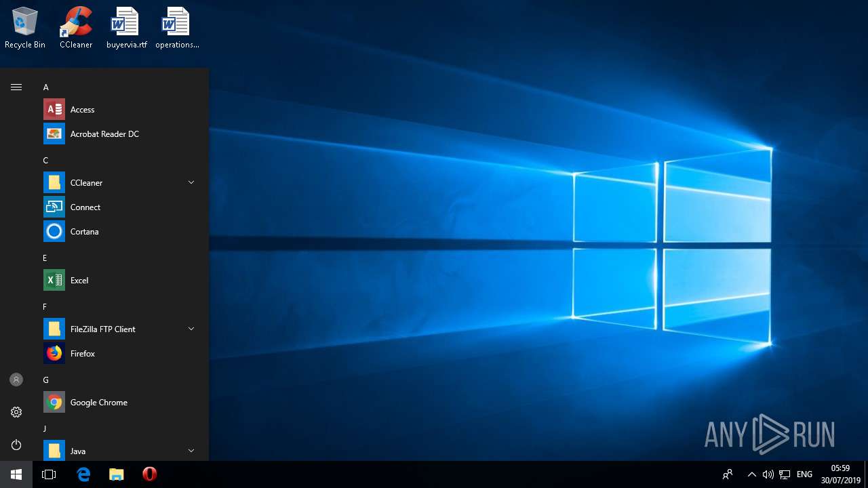Screen dimensions: 868x488
Task: Click the Acrobat Reader DC icon
Action: 54,134
